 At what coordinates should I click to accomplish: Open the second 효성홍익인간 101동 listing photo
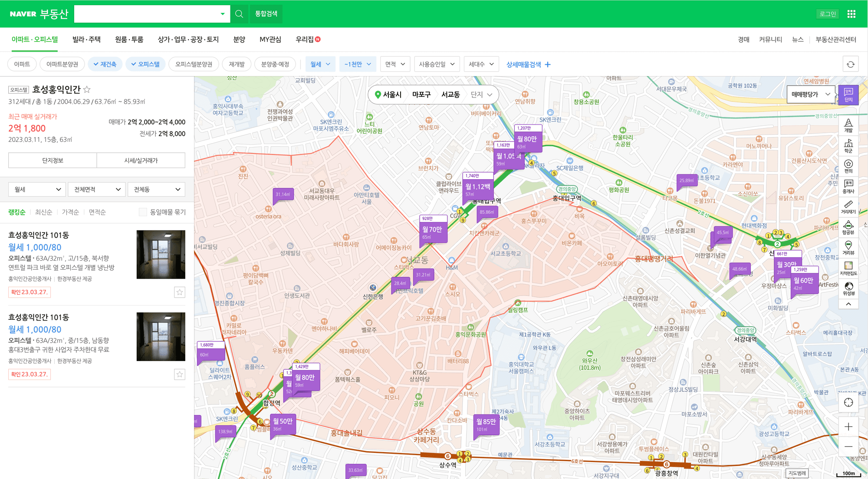click(x=161, y=336)
